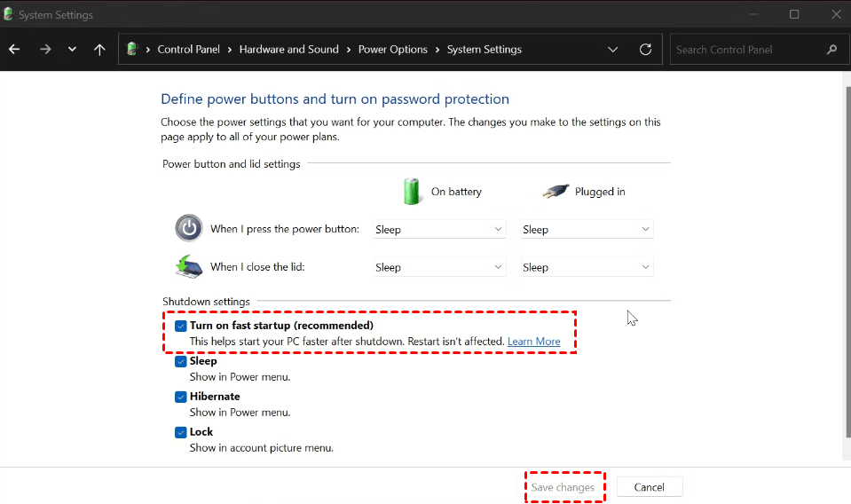This screenshot has width=851, height=504.
Task: Uncheck the Sleep checkbox
Action: [181, 361]
